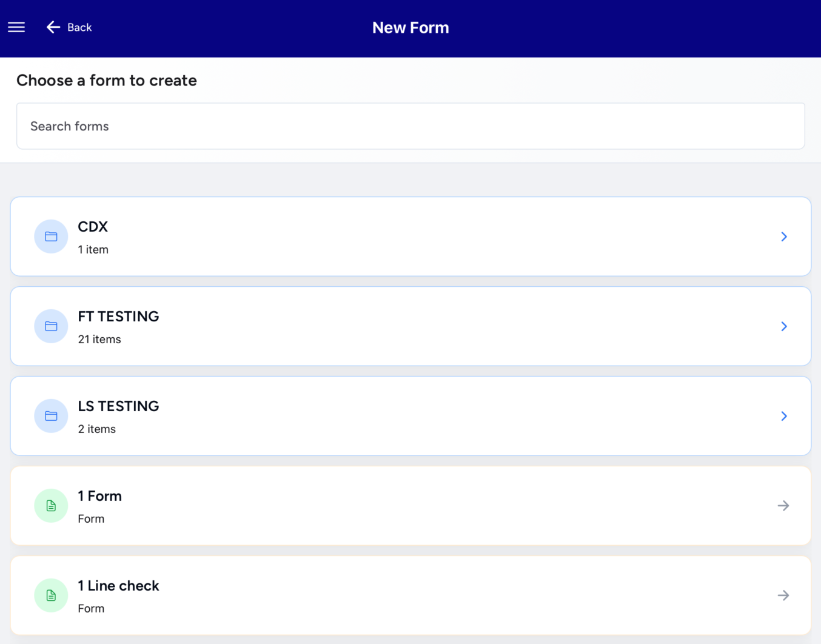Select the 1 Form title
Screen dimensions: 821x644
(x=100, y=496)
